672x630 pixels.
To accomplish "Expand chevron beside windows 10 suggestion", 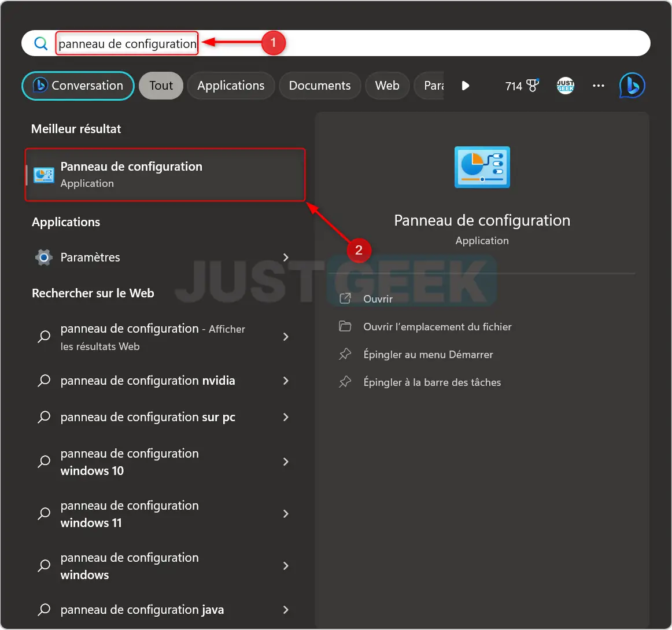I will (286, 462).
